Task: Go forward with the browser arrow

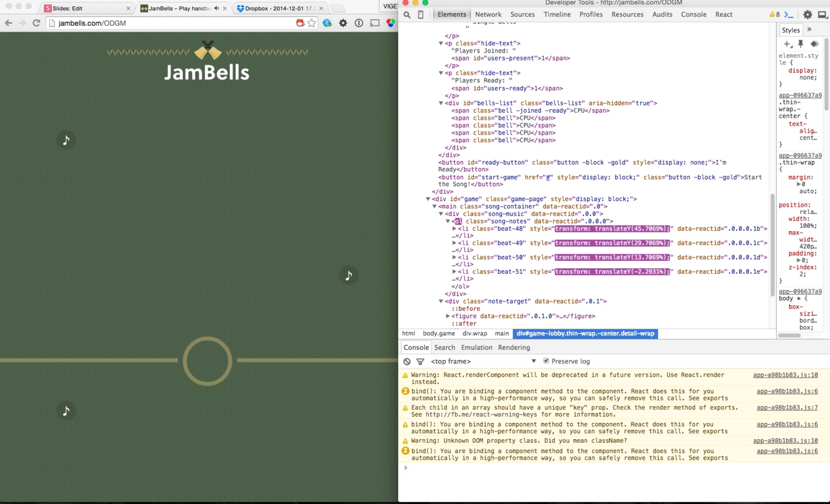Action: click(x=22, y=23)
